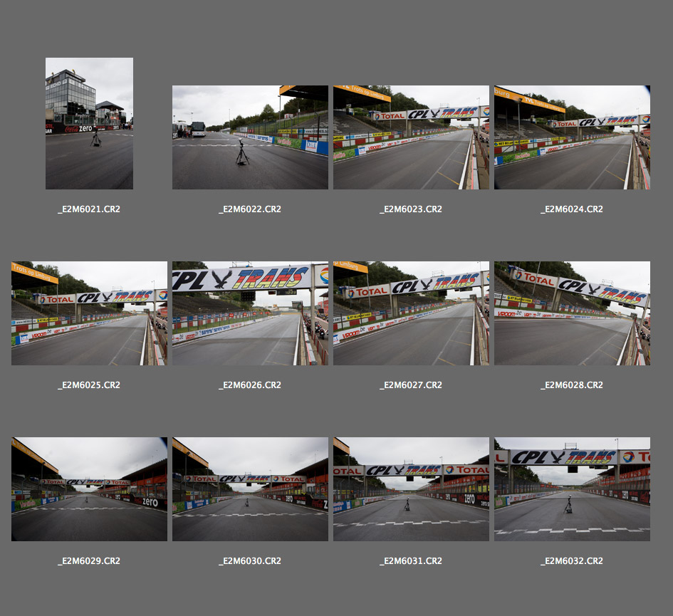Click the _E2M6029.CR2 filename label

click(89, 561)
